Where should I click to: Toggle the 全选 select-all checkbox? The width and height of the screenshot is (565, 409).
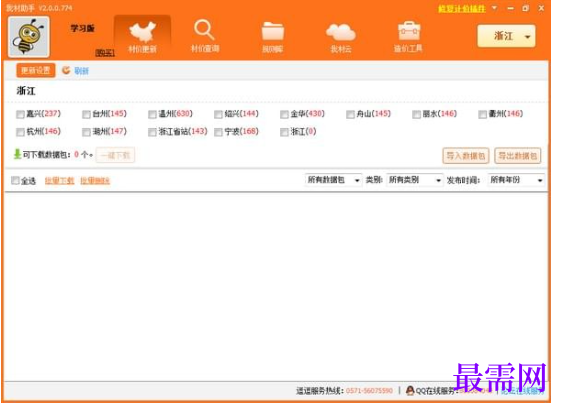click(15, 180)
